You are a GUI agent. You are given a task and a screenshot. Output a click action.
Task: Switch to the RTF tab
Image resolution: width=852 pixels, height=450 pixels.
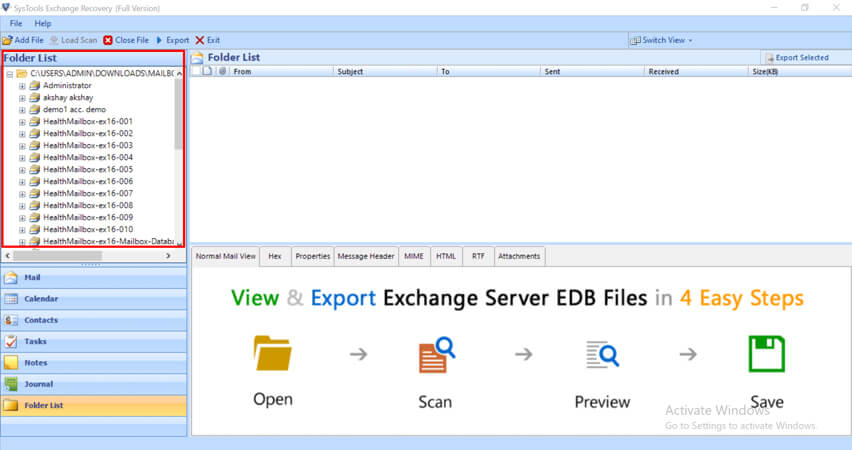[478, 256]
